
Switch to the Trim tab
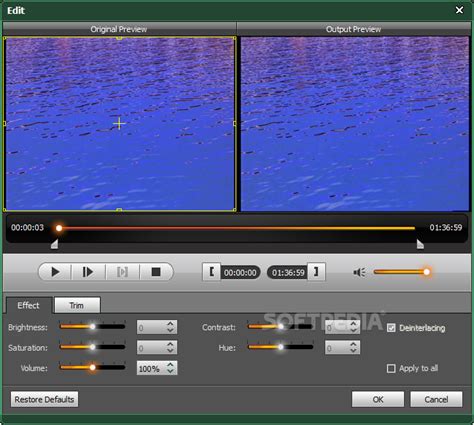77,305
